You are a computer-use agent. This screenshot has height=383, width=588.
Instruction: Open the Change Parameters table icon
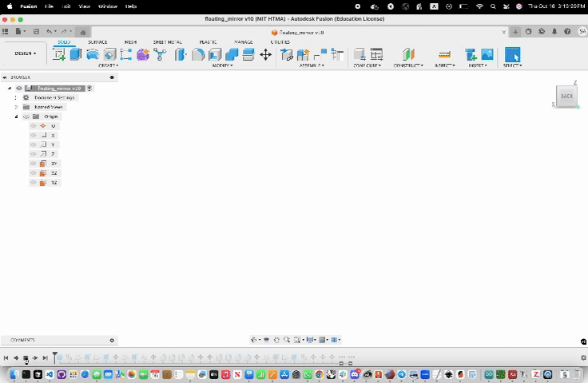[376, 55]
